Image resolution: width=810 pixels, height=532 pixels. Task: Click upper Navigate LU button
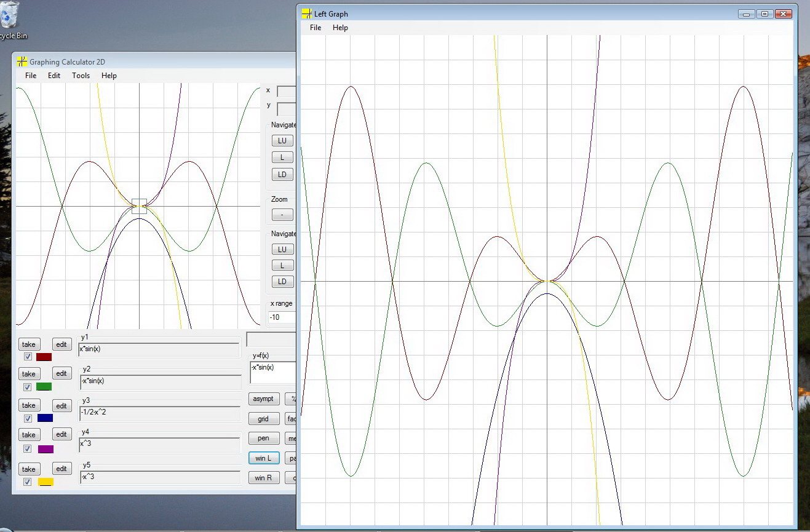pyautogui.click(x=282, y=140)
